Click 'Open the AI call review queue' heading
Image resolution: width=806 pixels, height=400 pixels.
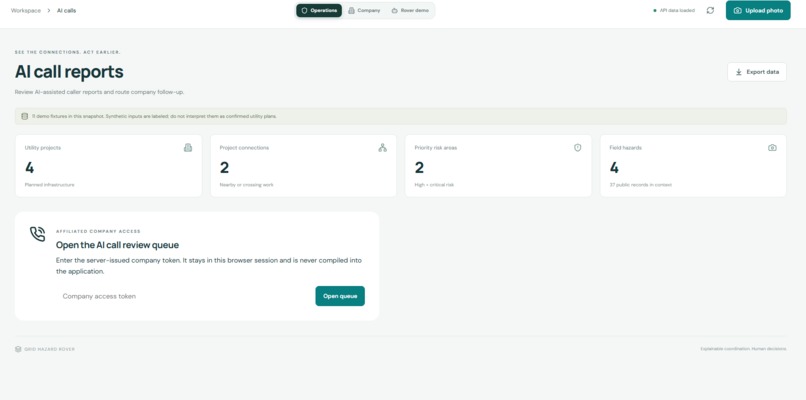point(117,245)
